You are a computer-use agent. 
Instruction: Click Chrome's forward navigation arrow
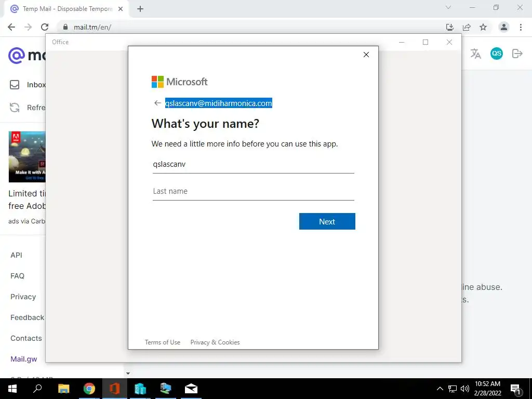(28, 27)
